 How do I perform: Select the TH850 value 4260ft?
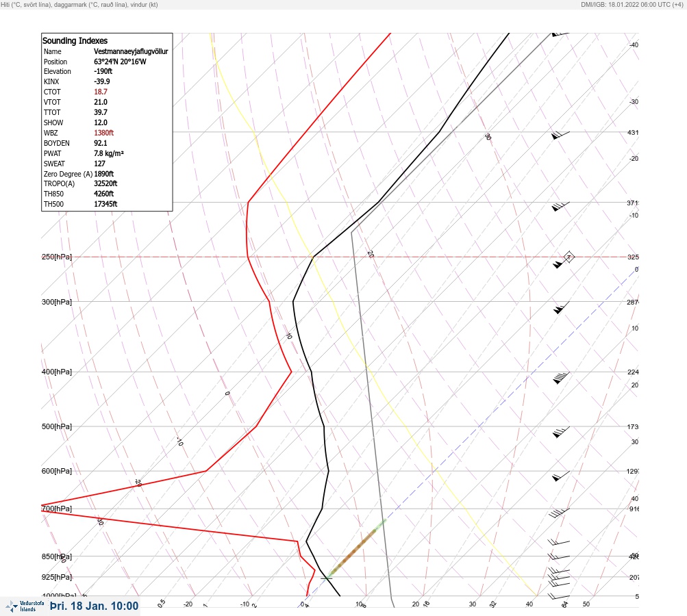coord(104,194)
